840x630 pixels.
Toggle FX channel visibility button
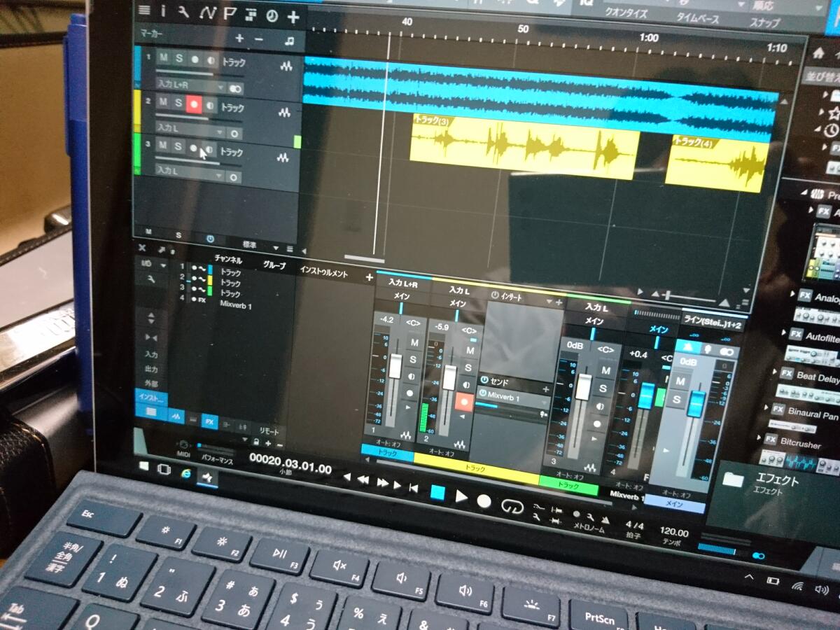(x=209, y=421)
